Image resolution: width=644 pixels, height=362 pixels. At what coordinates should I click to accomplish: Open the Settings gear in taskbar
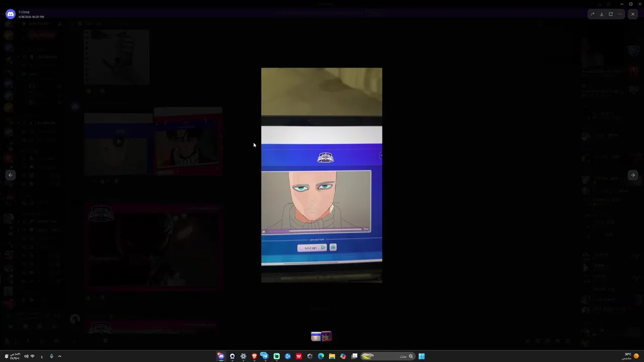pyautogui.click(x=244, y=356)
